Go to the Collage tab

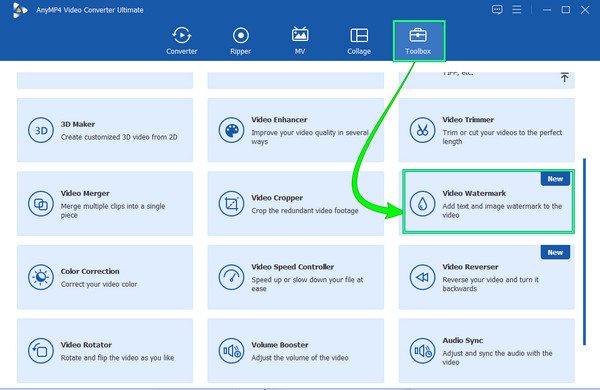tap(359, 41)
